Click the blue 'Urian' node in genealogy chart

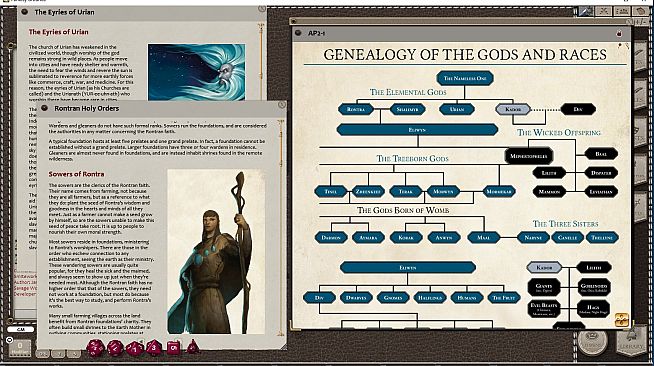pyautogui.click(x=457, y=109)
